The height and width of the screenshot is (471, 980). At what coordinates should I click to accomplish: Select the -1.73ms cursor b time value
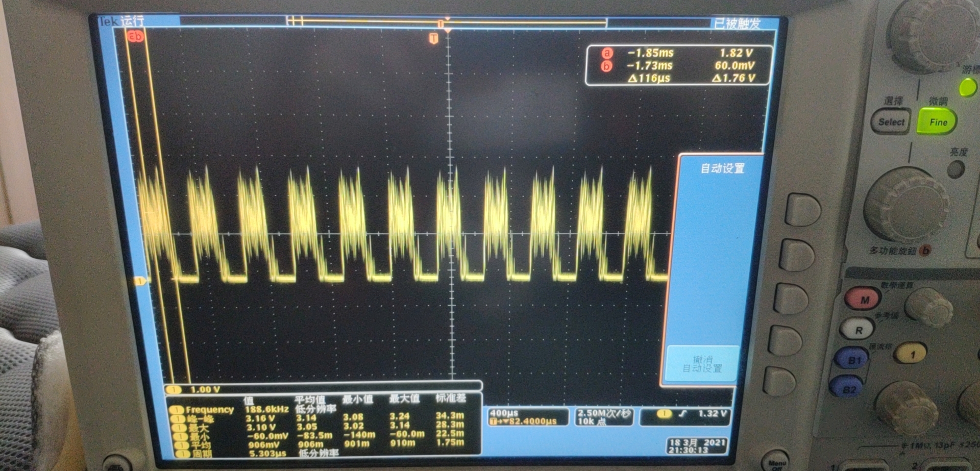coord(650,66)
